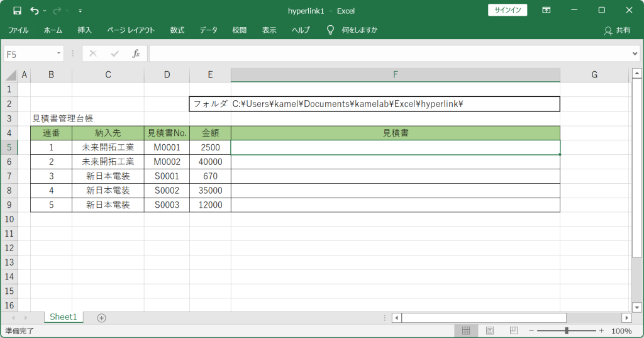Click vertical scrollbar down arrow

coord(636,307)
